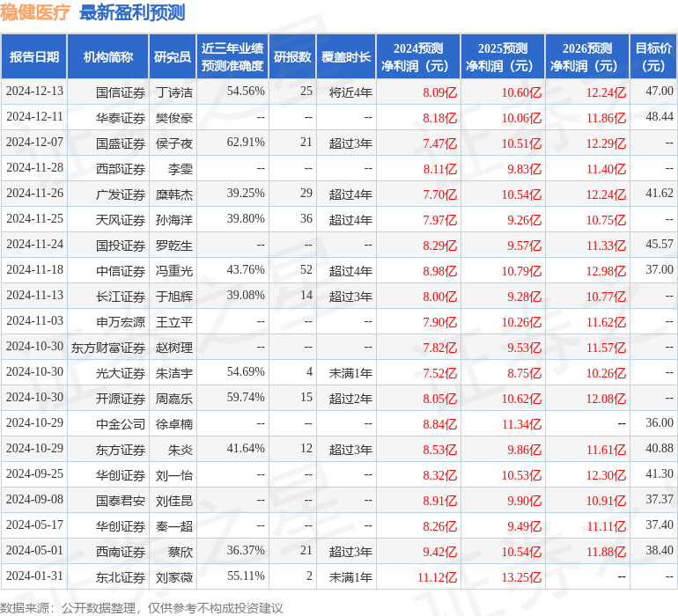Click the 48.44 target price cell
This screenshot has height=616, width=678.
point(659,117)
